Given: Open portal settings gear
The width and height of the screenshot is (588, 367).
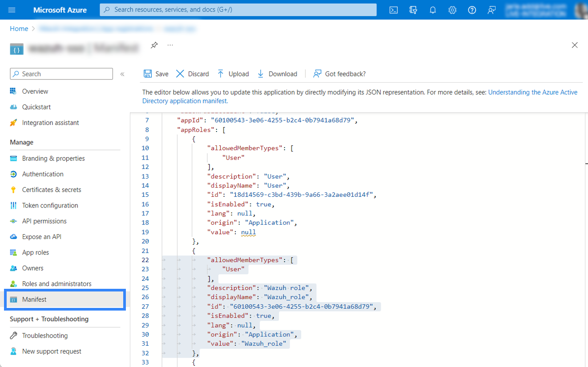Looking at the screenshot, I should click(452, 10).
